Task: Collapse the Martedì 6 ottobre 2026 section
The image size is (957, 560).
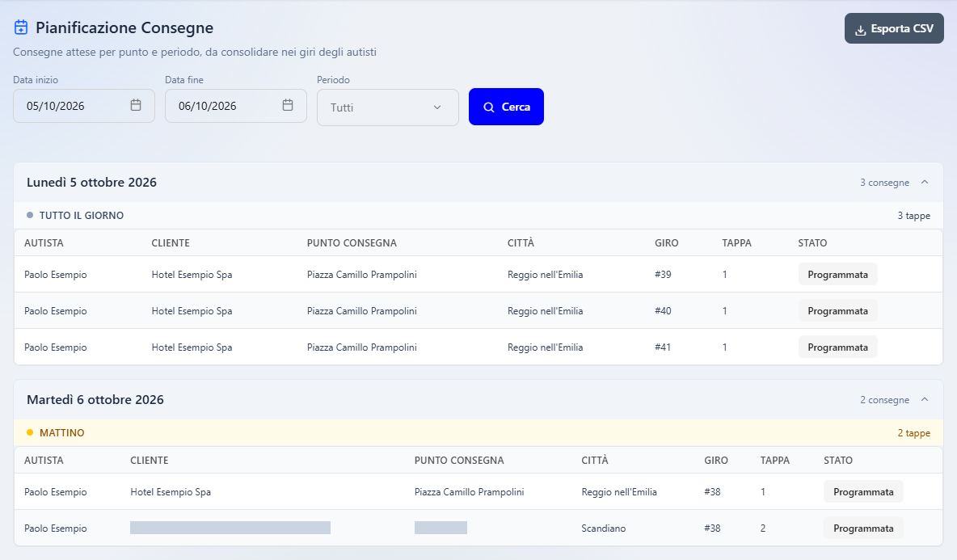Action: coord(925,399)
